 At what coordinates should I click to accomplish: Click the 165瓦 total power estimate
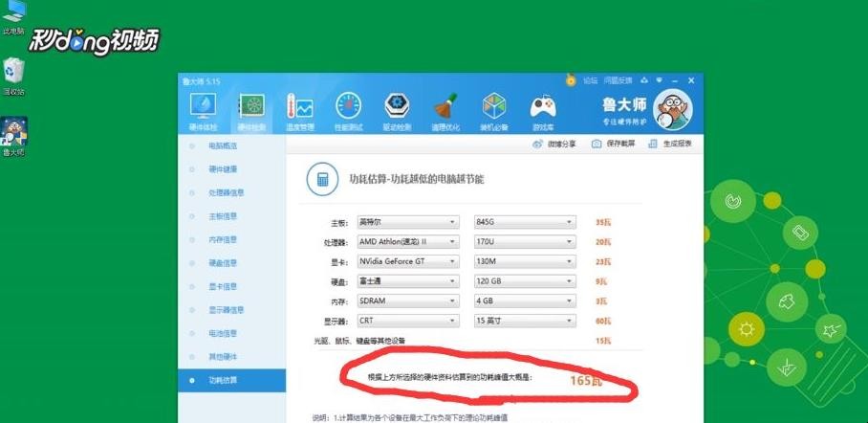586,380
